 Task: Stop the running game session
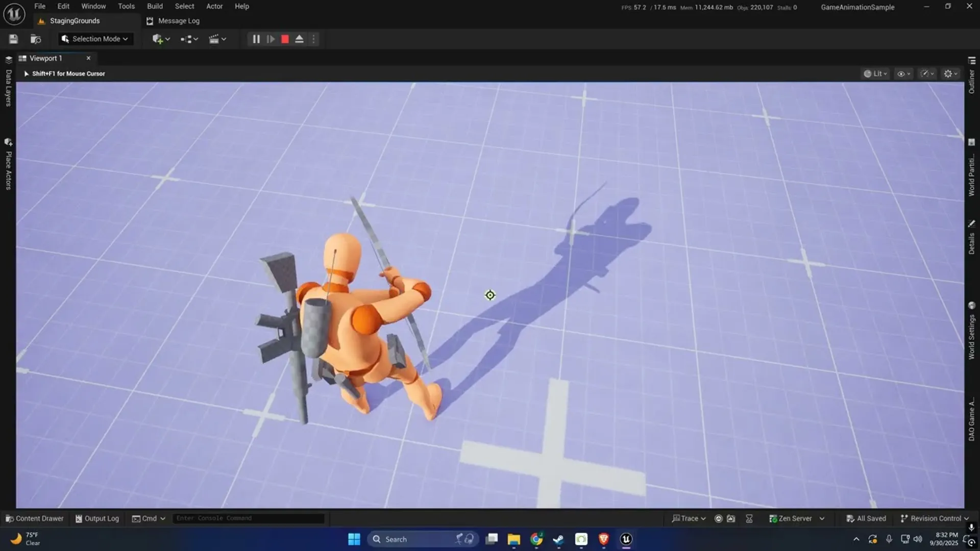284,39
